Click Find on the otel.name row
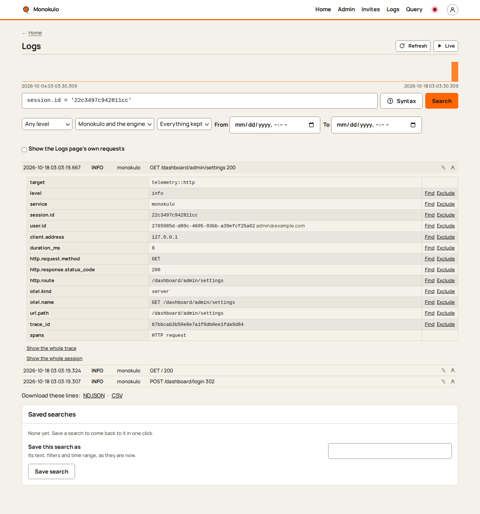The image size is (480, 514). [429, 302]
